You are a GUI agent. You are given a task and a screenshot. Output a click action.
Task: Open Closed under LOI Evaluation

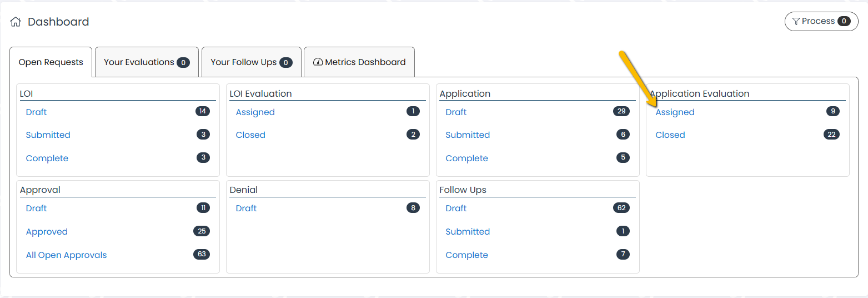[250, 135]
